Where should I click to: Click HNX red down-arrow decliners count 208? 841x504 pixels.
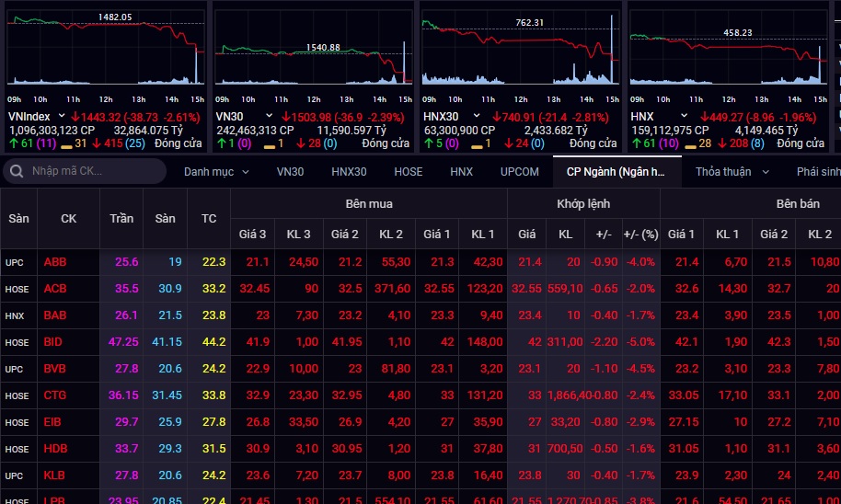(735, 143)
